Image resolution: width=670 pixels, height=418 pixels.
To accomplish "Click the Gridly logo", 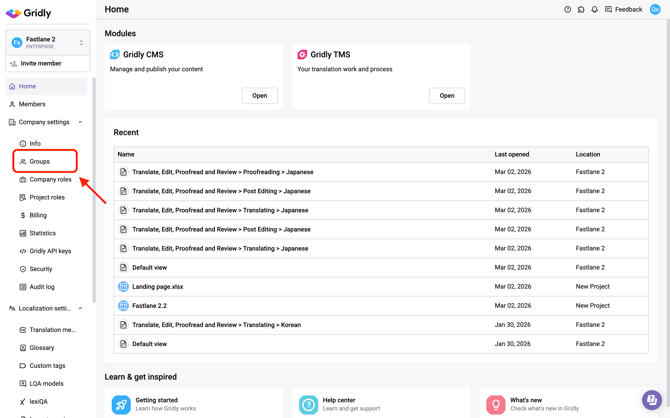I will [28, 14].
